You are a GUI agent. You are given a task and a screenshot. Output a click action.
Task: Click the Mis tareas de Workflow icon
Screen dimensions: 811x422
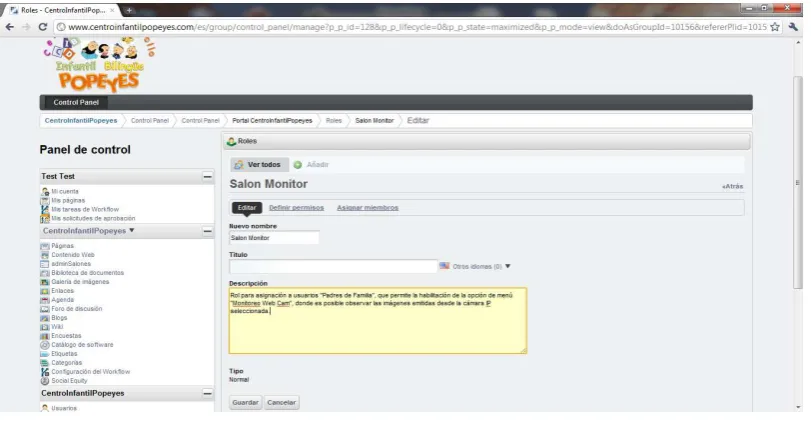[x=45, y=209]
